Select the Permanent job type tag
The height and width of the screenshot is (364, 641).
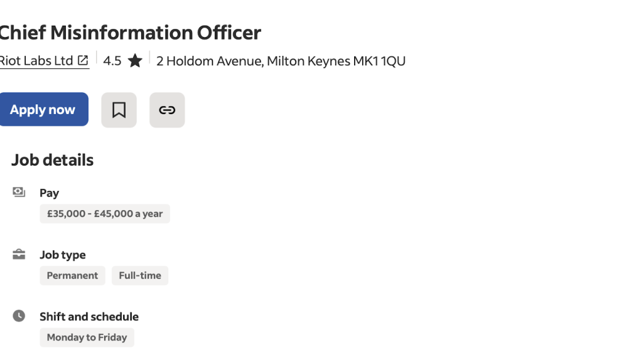pyautogui.click(x=72, y=275)
